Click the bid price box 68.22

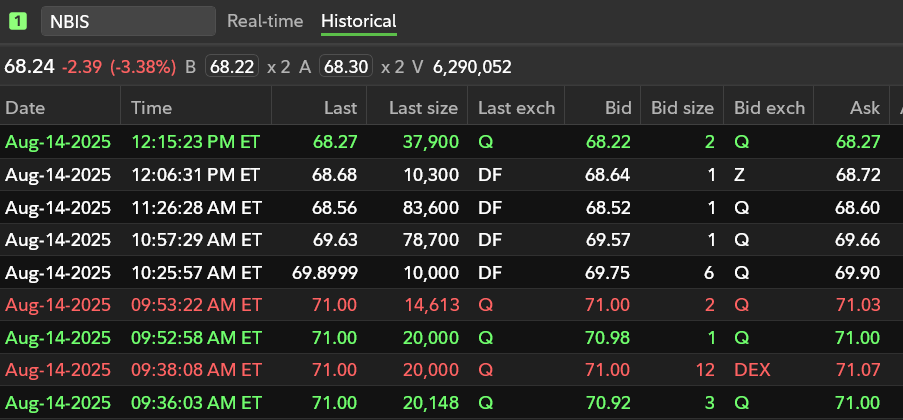pyautogui.click(x=232, y=67)
